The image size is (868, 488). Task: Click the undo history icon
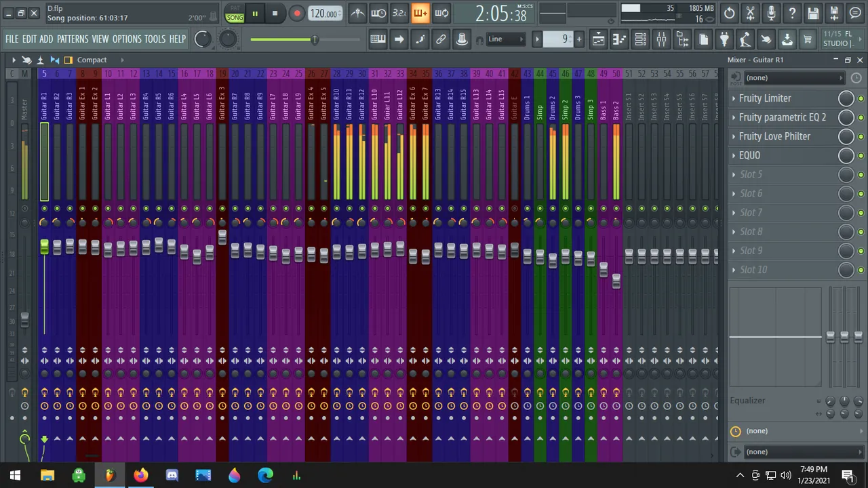729,13
